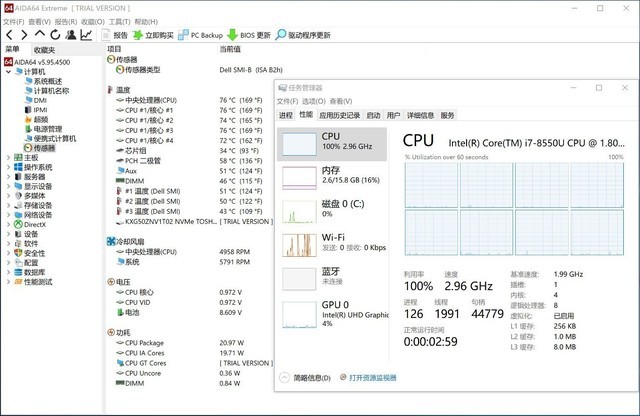Viewport: 640px width, 416px height.
Task: Select 内存 memory panel in Task Manager
Action: coord(332,178)
